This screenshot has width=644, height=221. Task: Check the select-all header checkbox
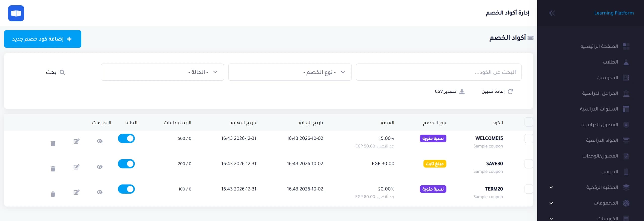tap(529, 122)
